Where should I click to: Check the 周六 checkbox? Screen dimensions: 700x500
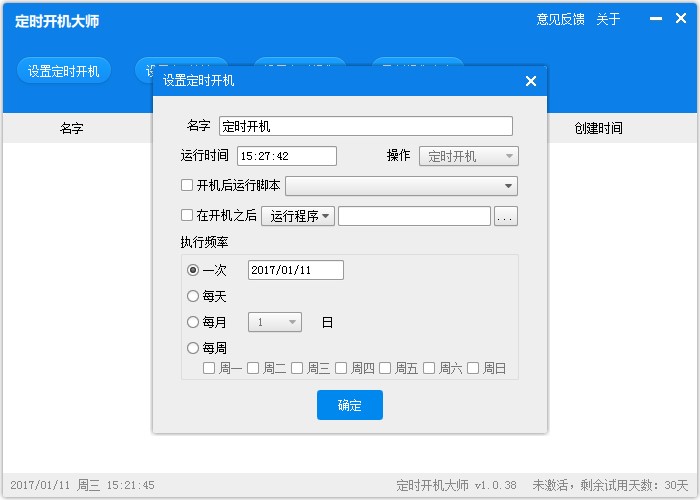[x=429, y=368]
